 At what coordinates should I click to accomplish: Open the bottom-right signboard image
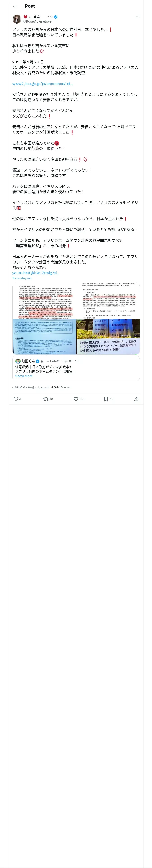click(108, 337)
